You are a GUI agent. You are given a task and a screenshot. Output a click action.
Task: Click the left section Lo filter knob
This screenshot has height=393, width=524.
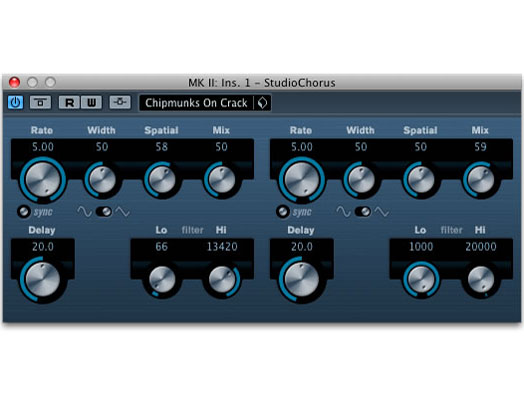tap(162, 279)
